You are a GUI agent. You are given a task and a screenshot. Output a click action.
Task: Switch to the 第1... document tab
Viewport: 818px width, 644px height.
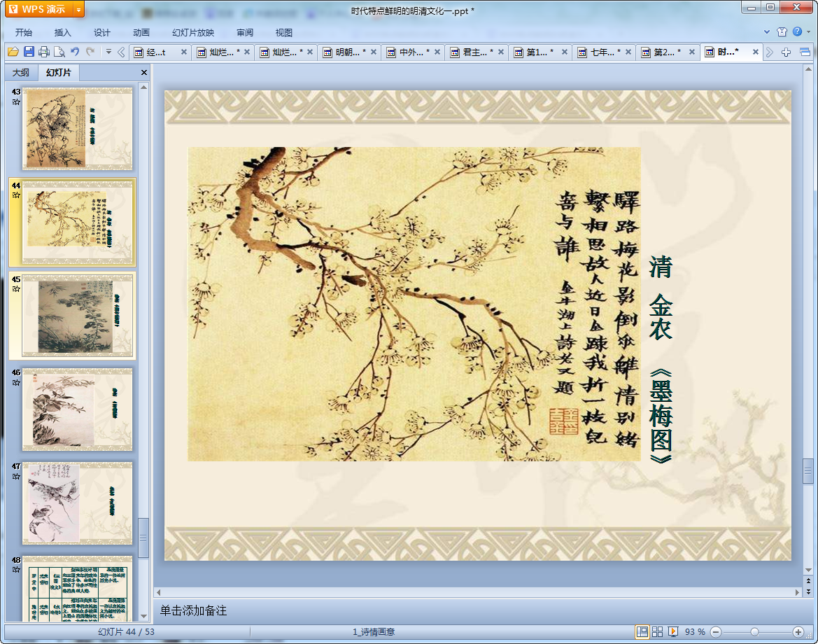pyautogui.click(x=540, y=52)
